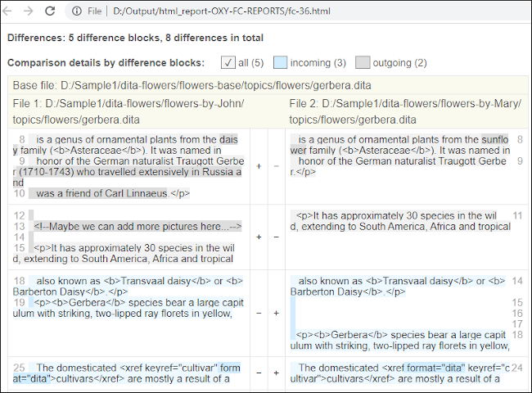Click the minus icon in the domesticated cultivar block
This screenshot has height=393, width=532.
click(x=259, y=373)
